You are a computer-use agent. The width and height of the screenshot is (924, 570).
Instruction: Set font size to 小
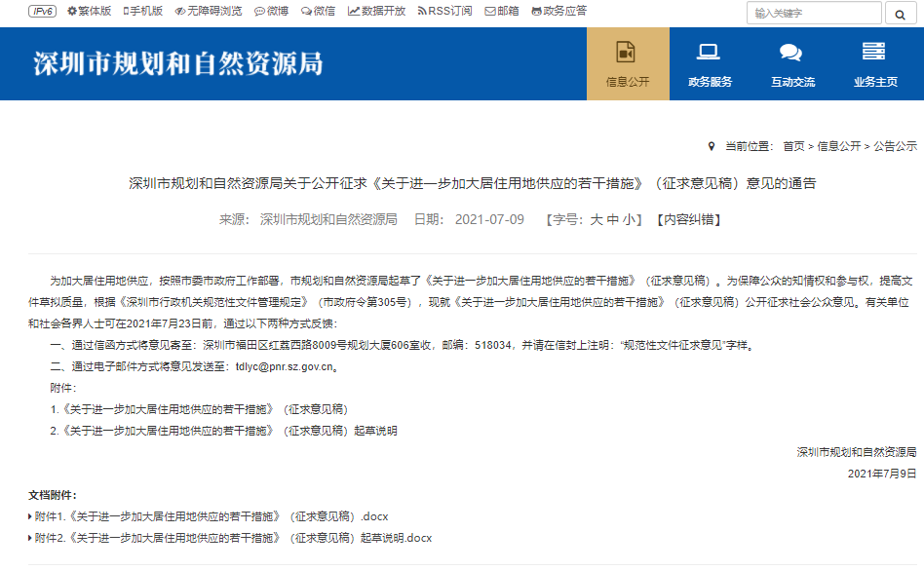(x=629, y=219)
